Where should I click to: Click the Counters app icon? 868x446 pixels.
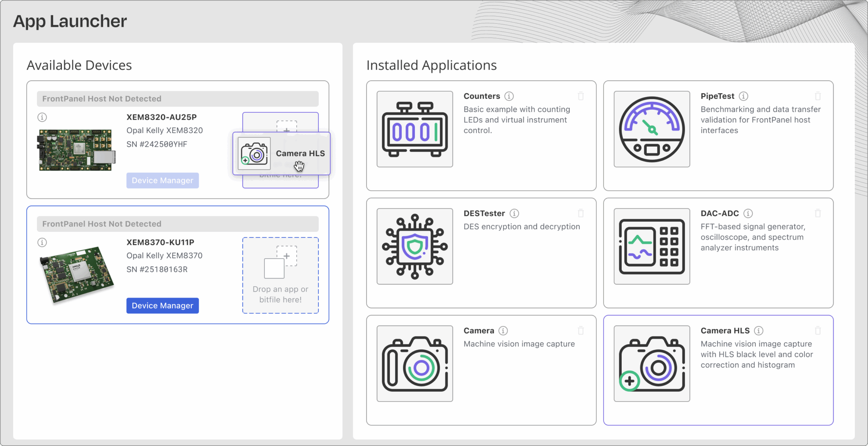pos(414,129)
